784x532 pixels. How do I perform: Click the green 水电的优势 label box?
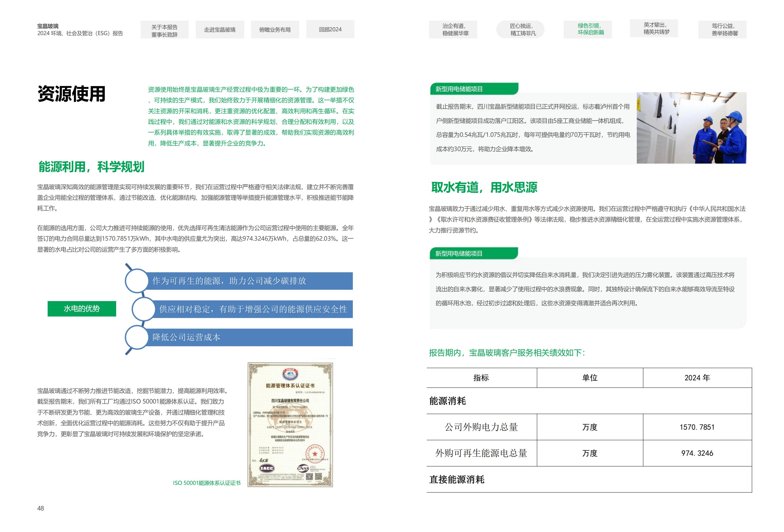82,308
